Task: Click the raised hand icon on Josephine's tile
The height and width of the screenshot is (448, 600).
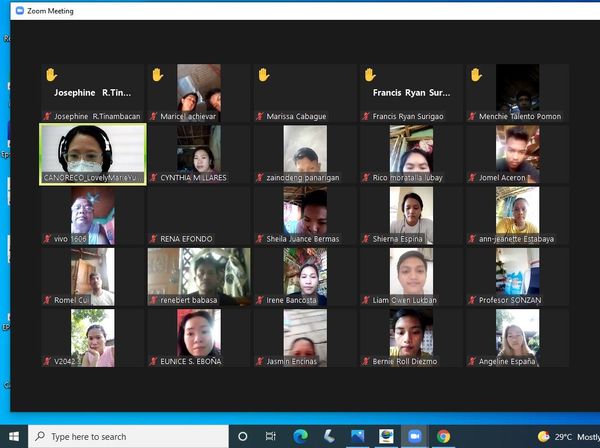Action: click(49, 75)
